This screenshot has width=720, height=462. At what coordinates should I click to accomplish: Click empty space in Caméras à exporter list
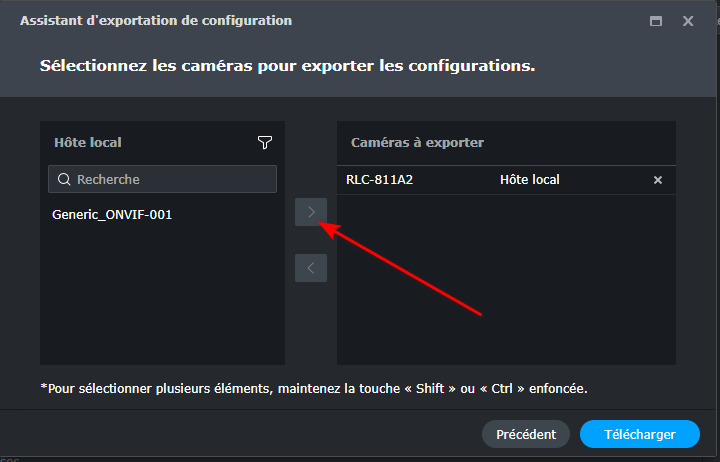[506, 290]
